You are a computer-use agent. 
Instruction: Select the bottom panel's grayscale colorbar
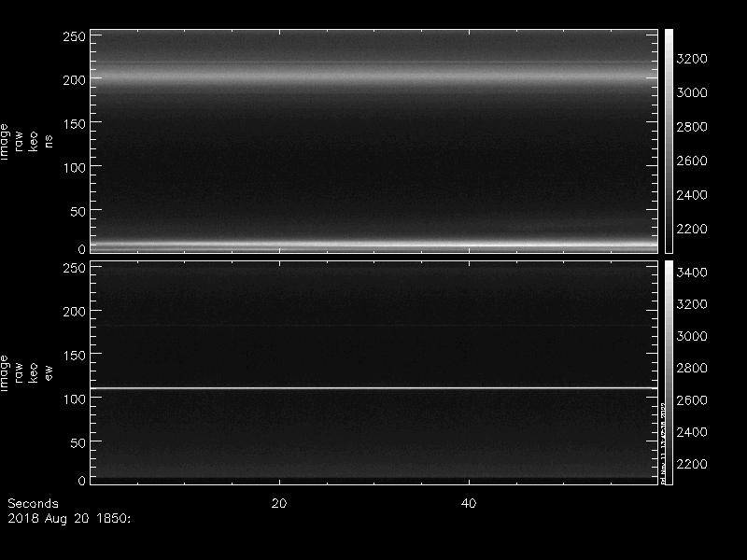pos(669,371)
